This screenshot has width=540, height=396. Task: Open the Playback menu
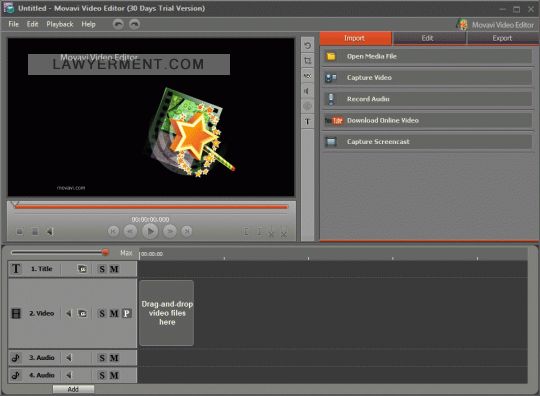[60, 24]
